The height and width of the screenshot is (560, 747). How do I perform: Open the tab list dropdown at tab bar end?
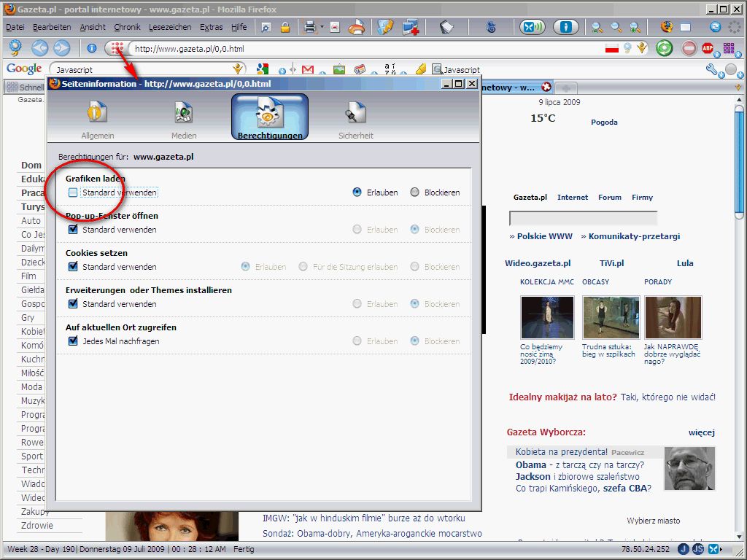738,87
